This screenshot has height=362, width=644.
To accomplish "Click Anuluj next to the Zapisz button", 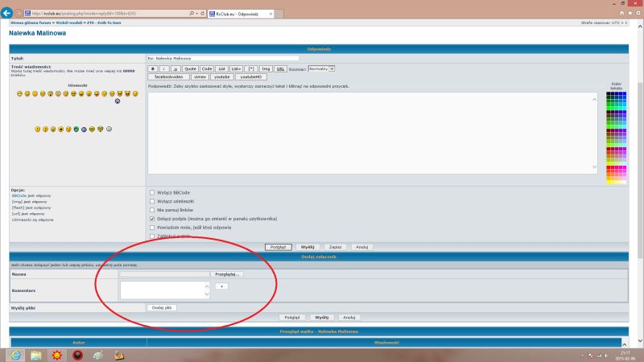I will (361, 247).
